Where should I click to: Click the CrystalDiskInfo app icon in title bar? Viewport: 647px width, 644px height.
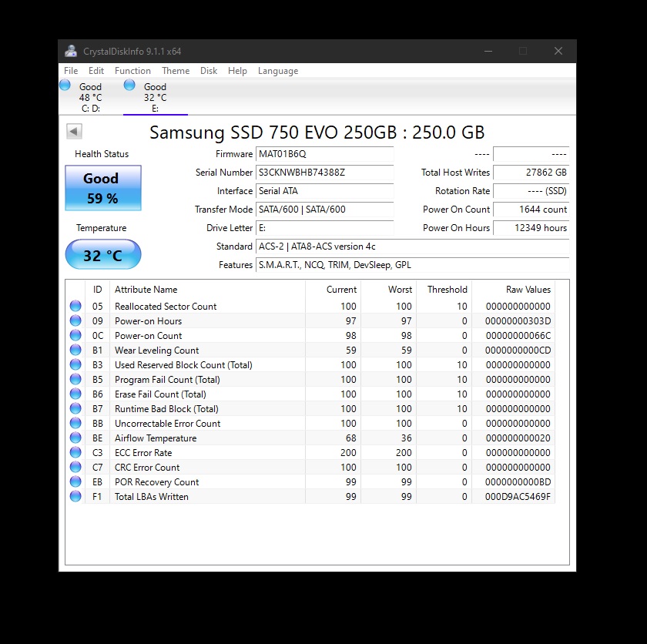tap(71, 51)
